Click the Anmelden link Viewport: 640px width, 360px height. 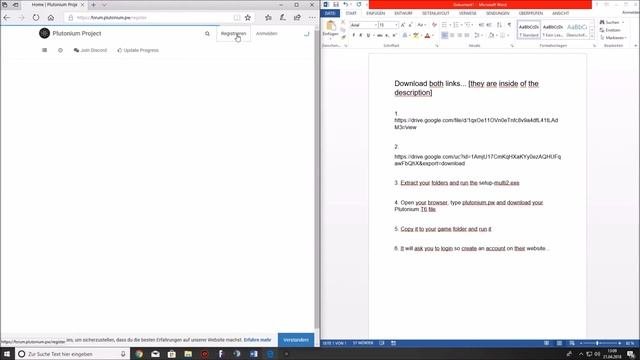click(267, 33)
